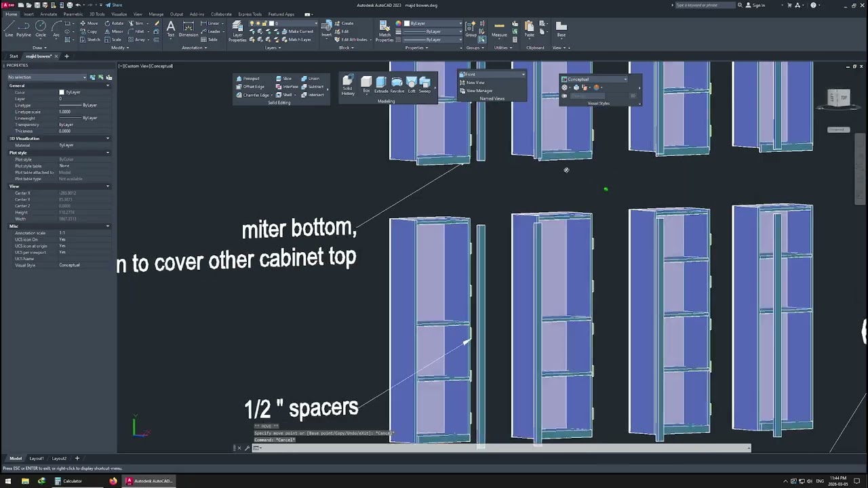Viewport: 868px width, 488px height.
Task: Choose the Text annotation tool
Action: (x=170, y=28)
